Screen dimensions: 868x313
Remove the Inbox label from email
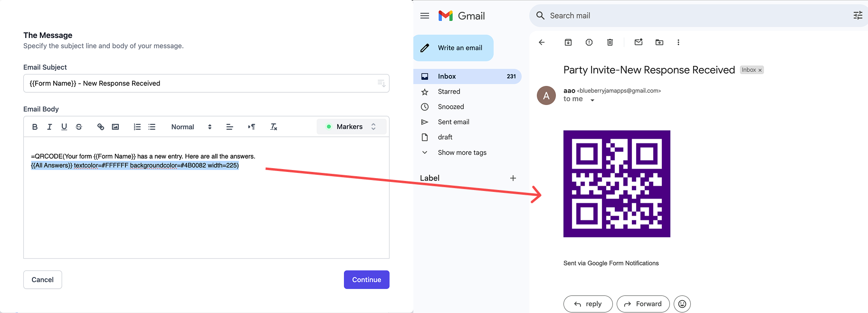pyautogui.click(x=760, y=70)
